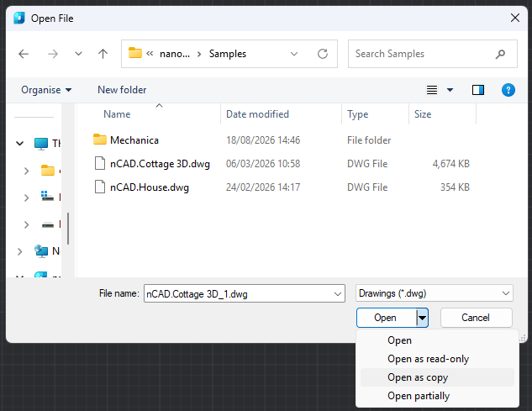Close the Open File dialog

[515, 18]
